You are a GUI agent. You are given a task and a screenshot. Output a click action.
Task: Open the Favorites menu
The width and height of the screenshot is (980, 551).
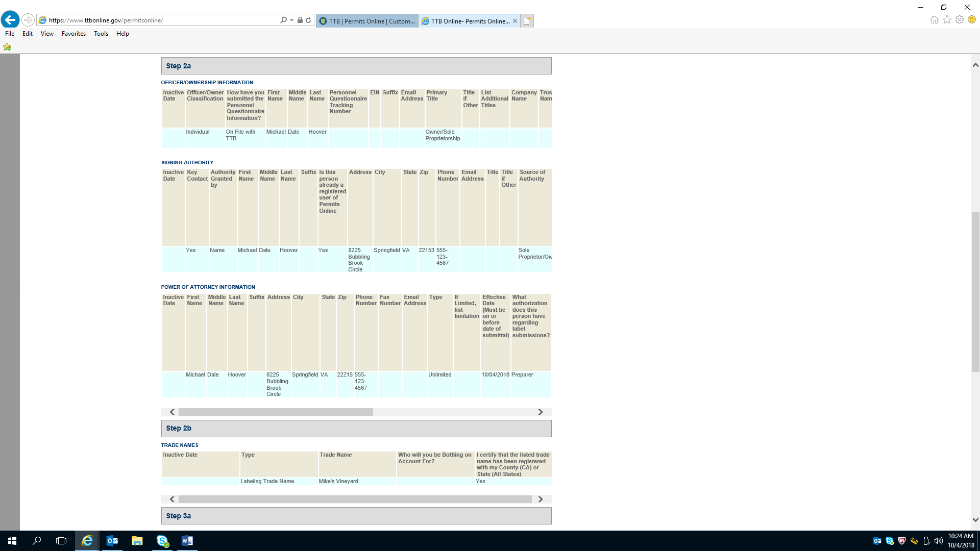point(73,34)
